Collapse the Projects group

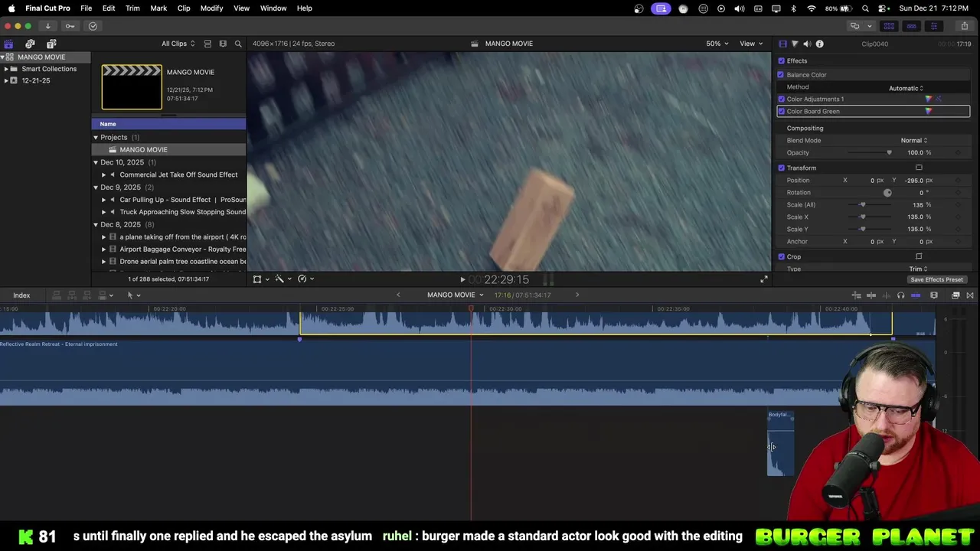click(96, 137)
